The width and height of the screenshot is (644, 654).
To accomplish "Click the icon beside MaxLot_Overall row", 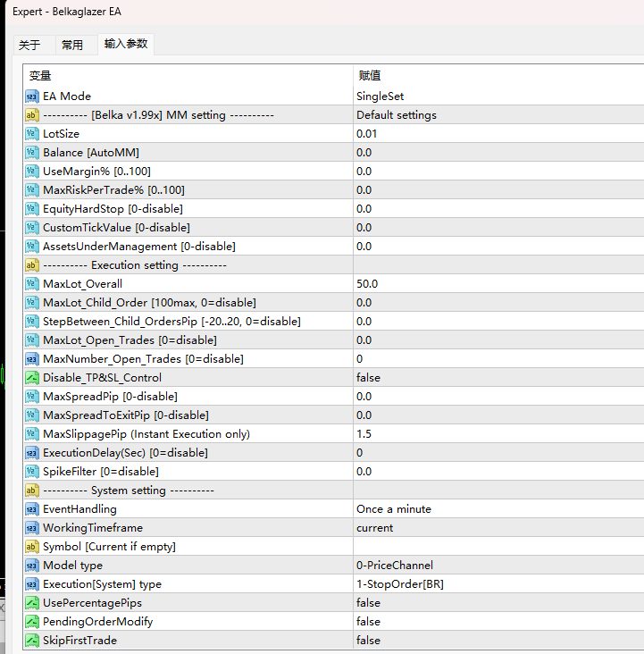I will coord(31,284).
